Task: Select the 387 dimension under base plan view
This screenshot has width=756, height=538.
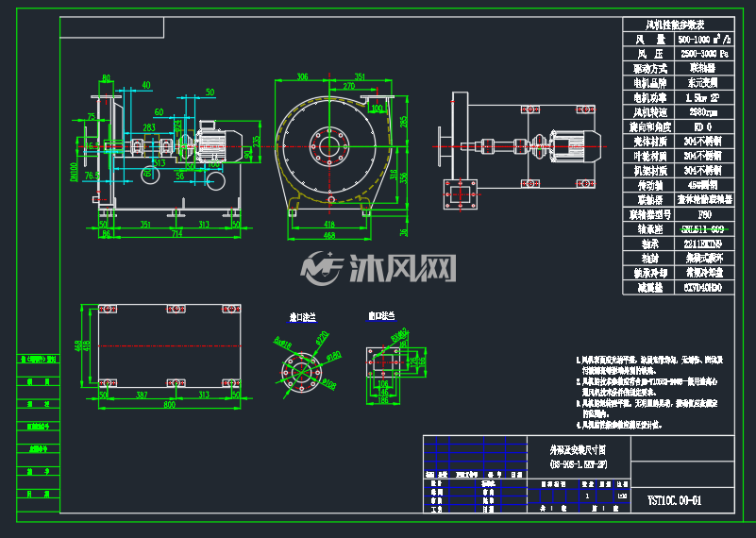Action: point(142,395)
